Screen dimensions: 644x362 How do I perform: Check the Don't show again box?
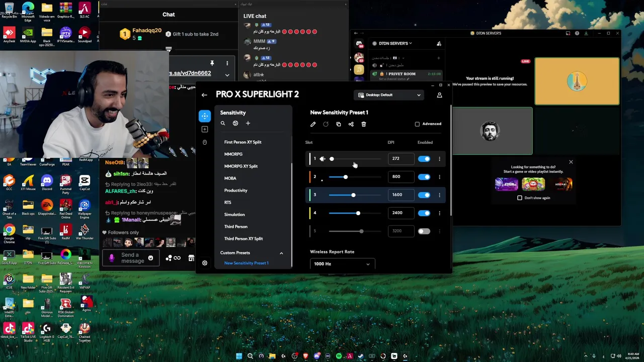pyautogui.click(x=520, y=198)
